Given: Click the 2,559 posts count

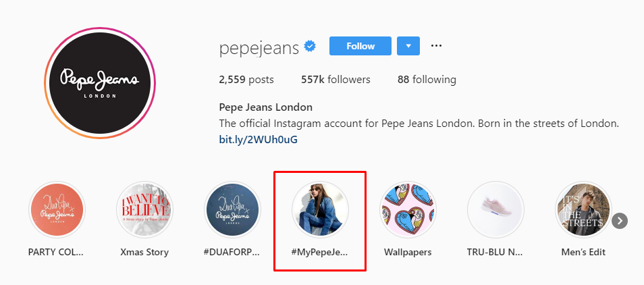Looking at the screenshot, I should coord(246,80).
